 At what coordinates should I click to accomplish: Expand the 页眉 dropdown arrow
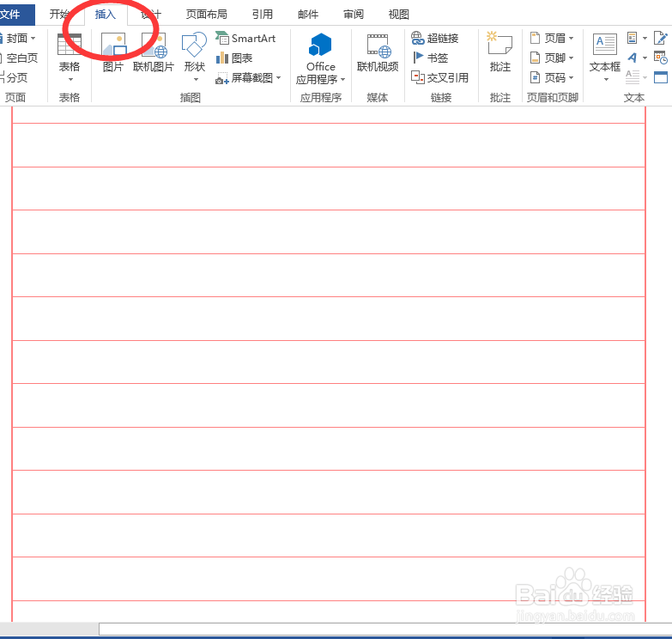click(571, 38)
